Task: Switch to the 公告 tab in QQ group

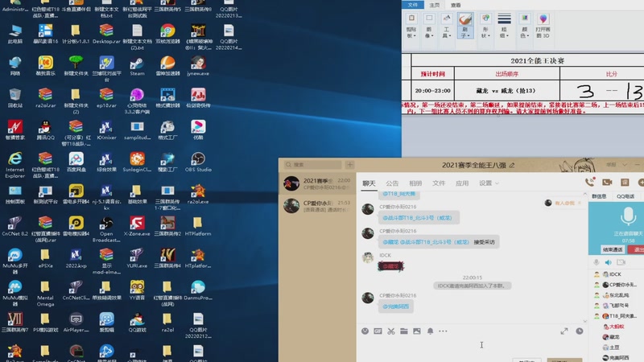Action: coord(392,183)
